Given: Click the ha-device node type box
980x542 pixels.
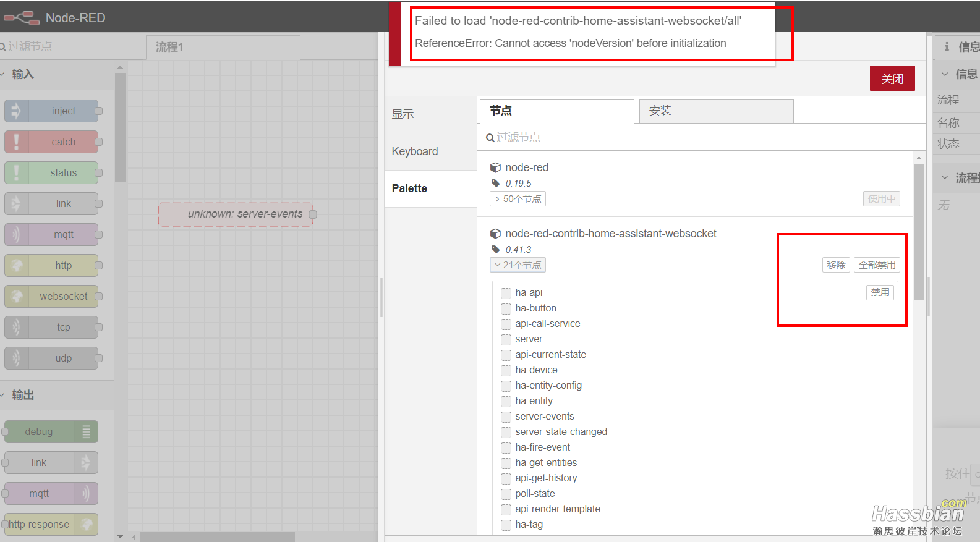Looking at the screenshot, I should point(506,370).
